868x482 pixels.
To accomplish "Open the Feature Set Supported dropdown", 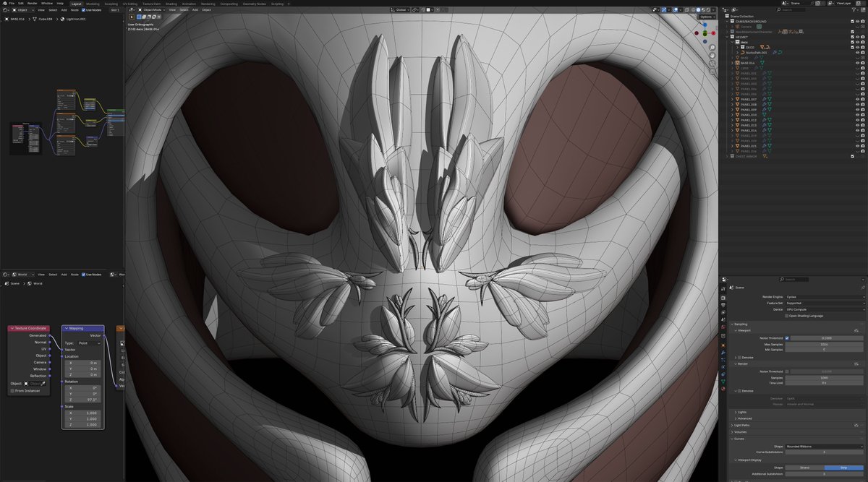I will [825, 303].
